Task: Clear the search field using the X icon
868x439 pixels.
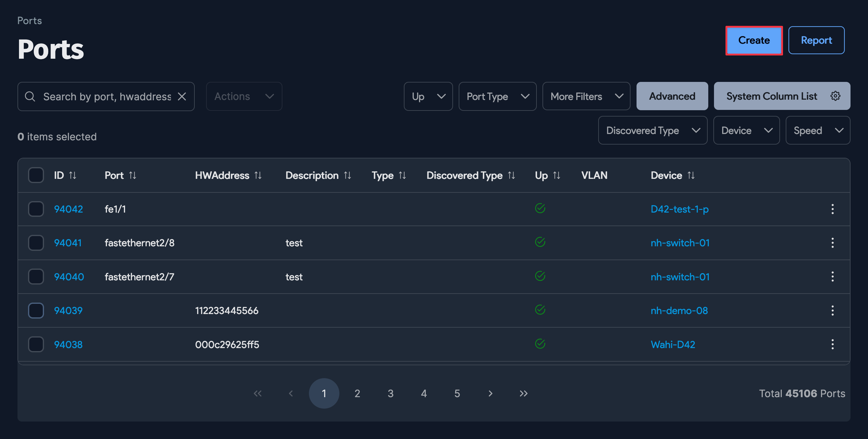Action: coord(182,96)
